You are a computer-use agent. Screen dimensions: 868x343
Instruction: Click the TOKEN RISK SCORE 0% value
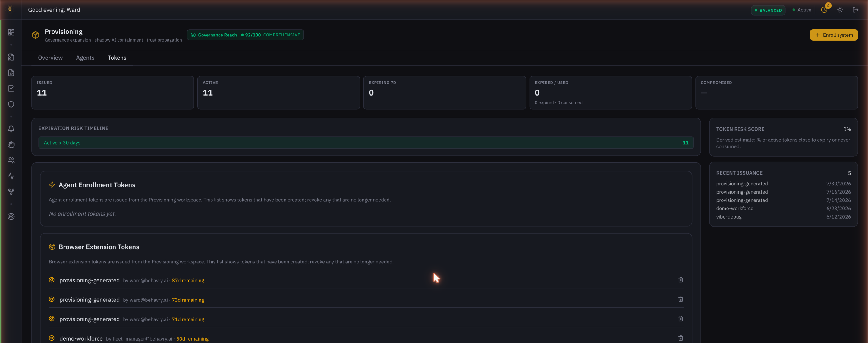pos(847,129)
